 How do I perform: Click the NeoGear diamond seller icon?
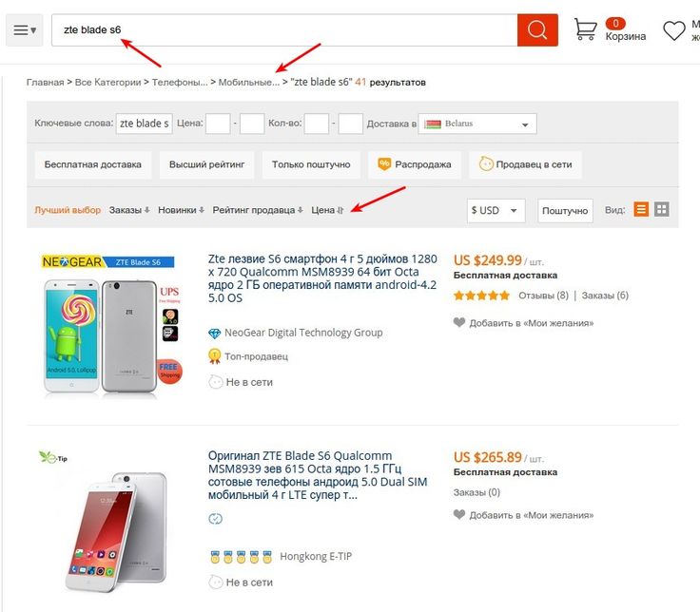pos(215,333)
